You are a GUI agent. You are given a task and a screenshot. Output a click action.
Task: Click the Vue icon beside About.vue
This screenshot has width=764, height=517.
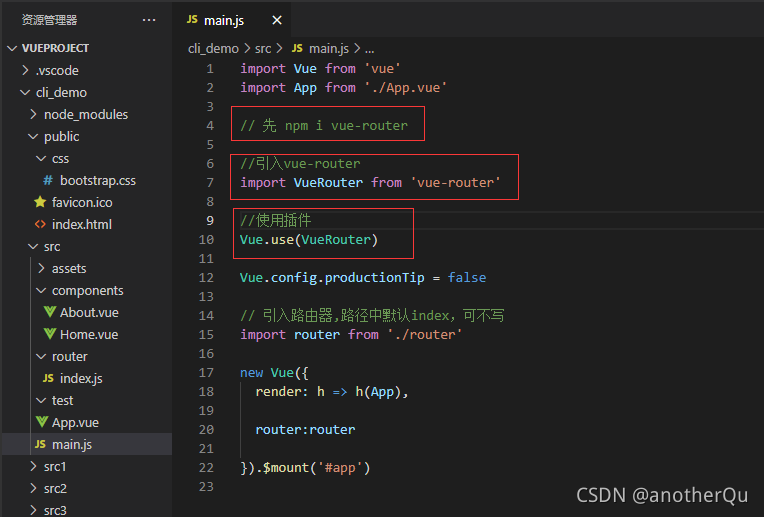pyautogui.click(x=50, y=312)
